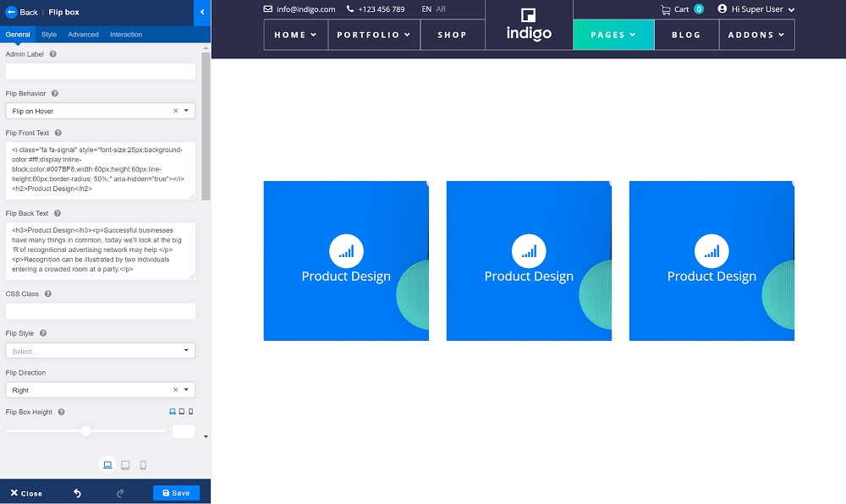Image resolution: width=846 pixels, height=504 pixels.
Task: Click the Admin Label input field
Action: (x=100, y=71)
